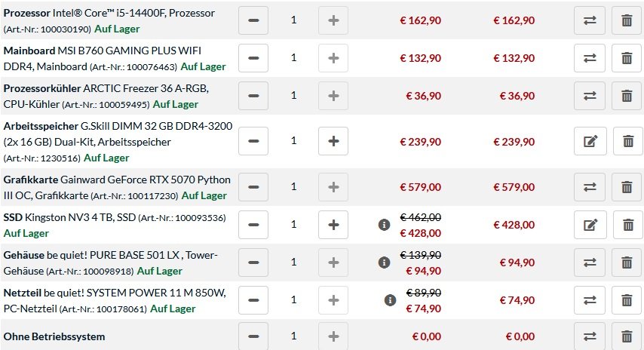Remove the Gainward RTX 5070 graphics card
This screenshot has height=350, width=644.
(627, 187)
